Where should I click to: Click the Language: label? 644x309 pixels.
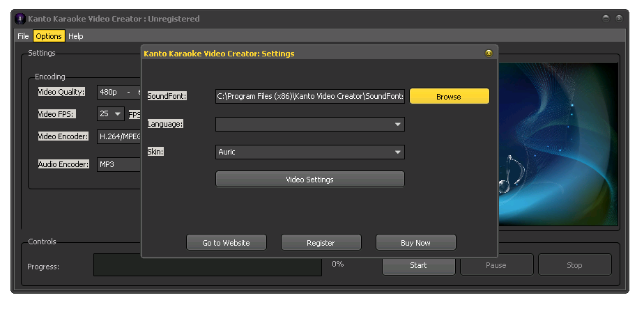(165, 124)
